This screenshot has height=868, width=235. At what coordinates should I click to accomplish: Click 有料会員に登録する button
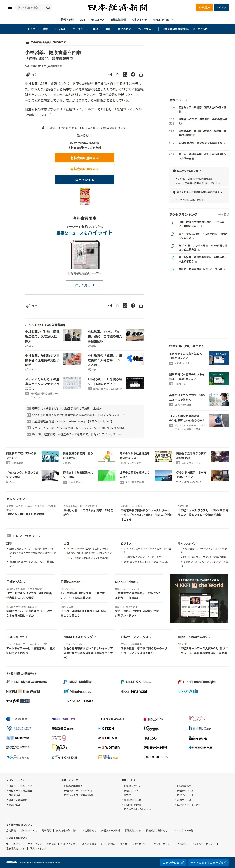click(x=85, y=158)
